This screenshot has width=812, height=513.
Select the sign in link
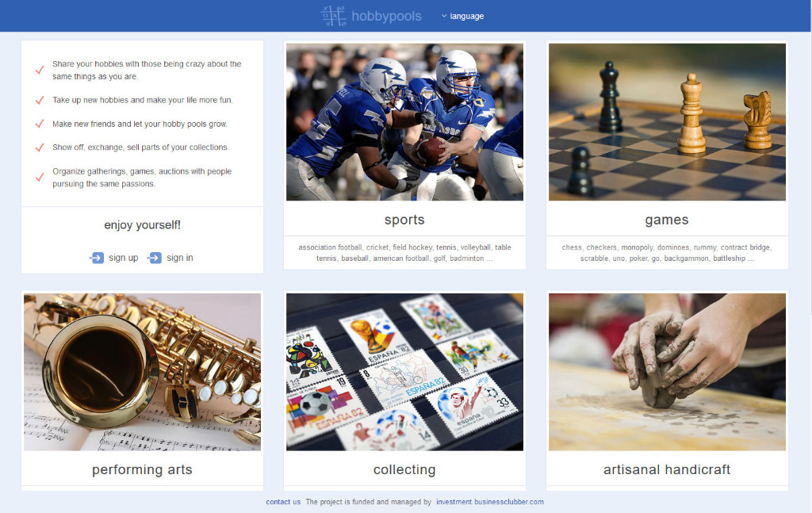pyautogui.click(x=180, y=258)
